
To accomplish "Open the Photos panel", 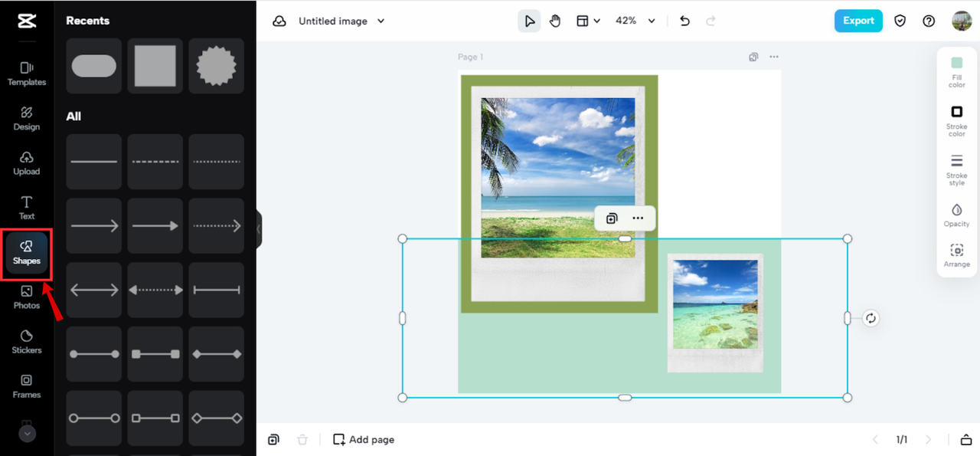I will coord(27,297).
